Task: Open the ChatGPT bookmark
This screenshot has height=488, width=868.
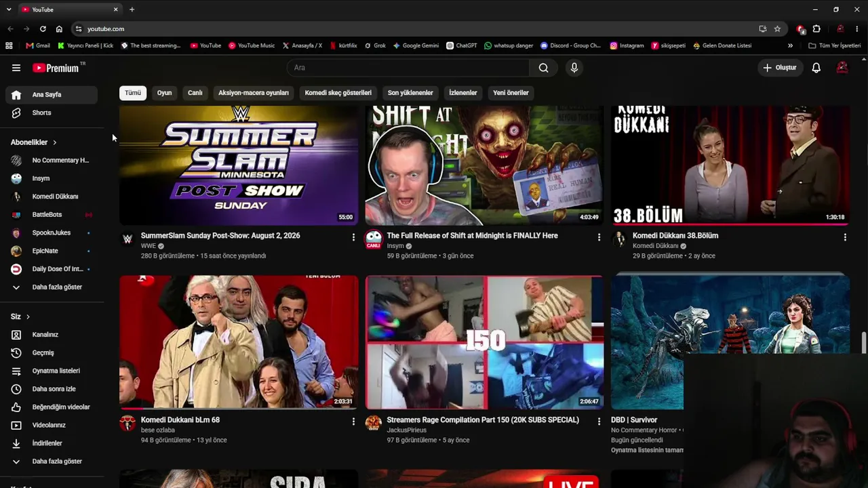Action: tap(462, 45)
